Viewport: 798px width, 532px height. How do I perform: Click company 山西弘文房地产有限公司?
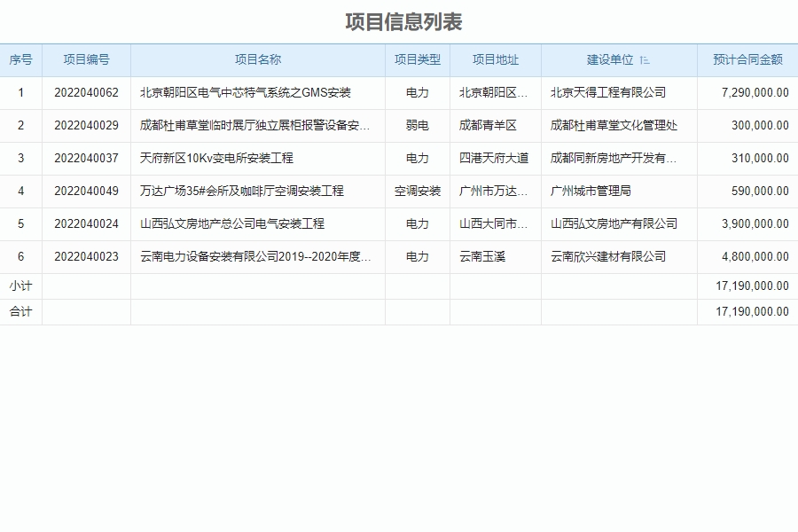point(614,224)
